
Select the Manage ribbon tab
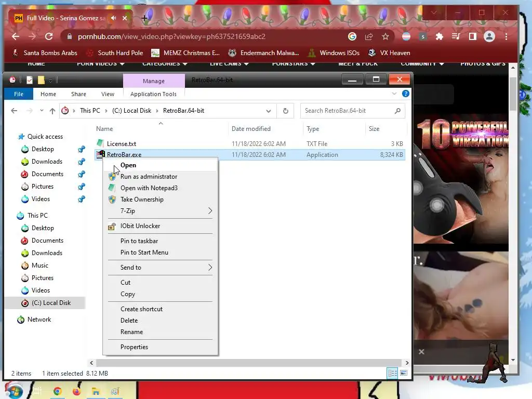[154, 81]
